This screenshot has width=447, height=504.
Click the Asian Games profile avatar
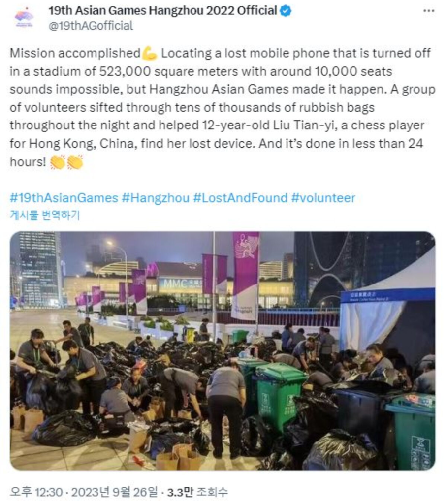pos(24,18)
